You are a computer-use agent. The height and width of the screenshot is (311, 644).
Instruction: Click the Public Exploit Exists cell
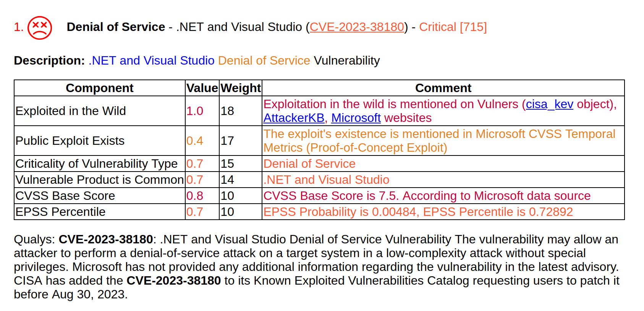pos(70,141)
